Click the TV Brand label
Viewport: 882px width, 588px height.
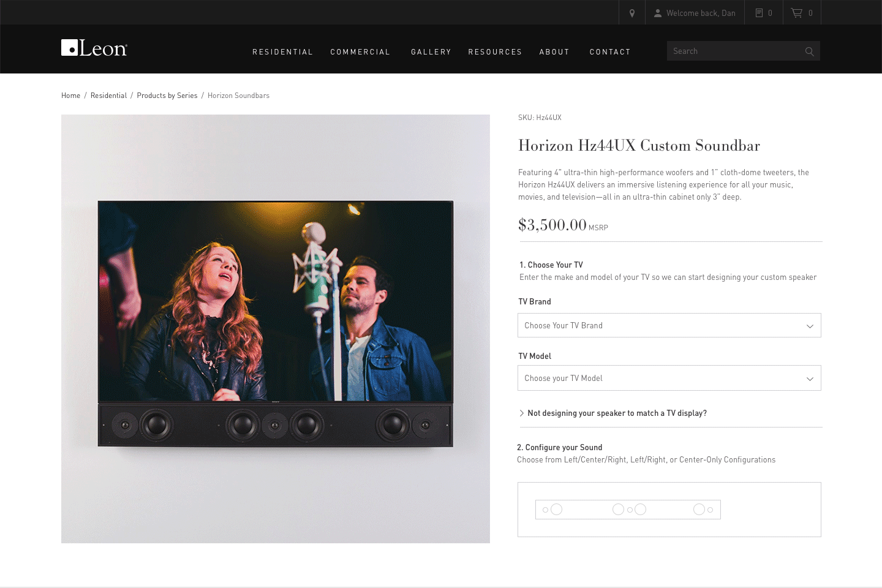(x=535, y=302)
